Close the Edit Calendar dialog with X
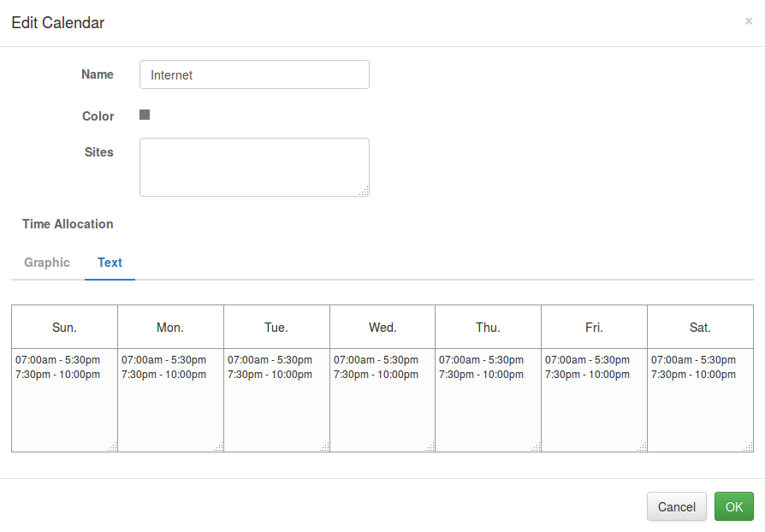This screenshot has height=532, width=765. (749, 21)
